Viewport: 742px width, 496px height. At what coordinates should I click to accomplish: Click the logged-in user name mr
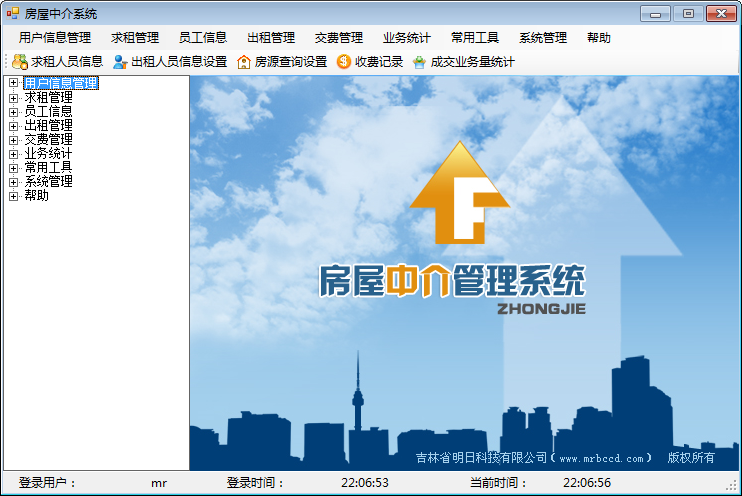[x=159, y=483]
